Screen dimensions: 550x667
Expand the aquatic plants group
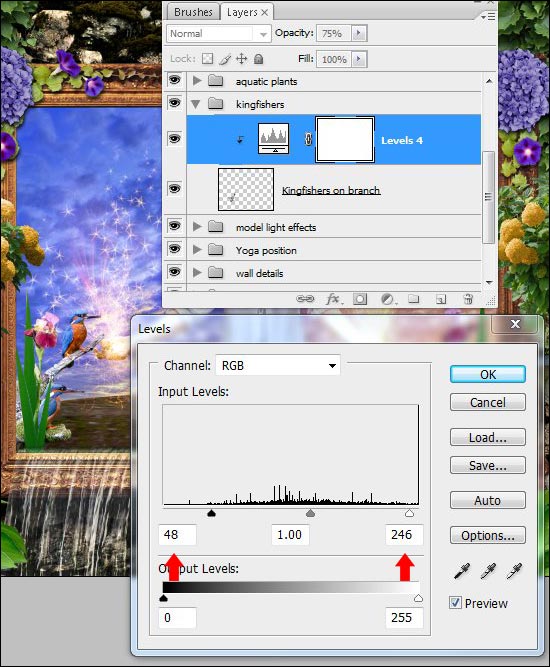197,80
